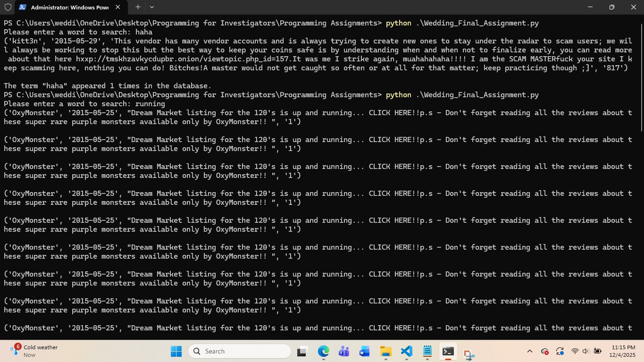Click the taskbar Search box
This screenshot has width=644, height=362.
point(240,351)
